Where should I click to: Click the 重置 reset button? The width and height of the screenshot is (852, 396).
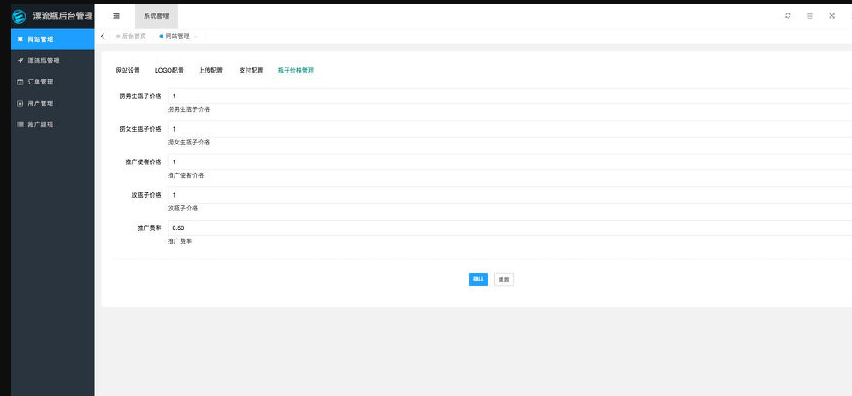(x=504, y=279)
